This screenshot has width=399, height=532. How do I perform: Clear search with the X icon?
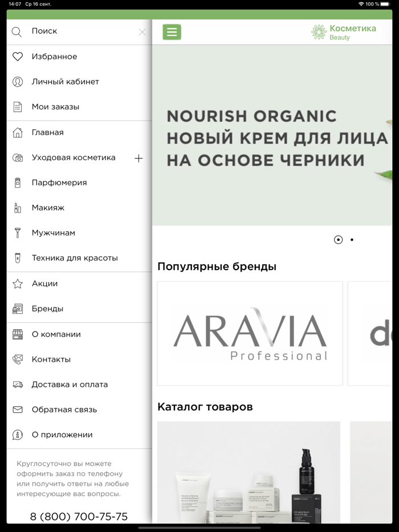pos(142,32)
